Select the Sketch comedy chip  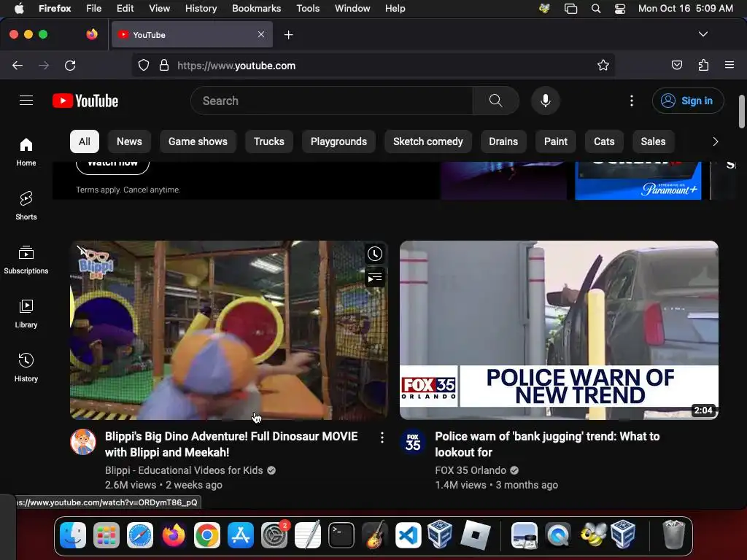click(x=427, y=141)
